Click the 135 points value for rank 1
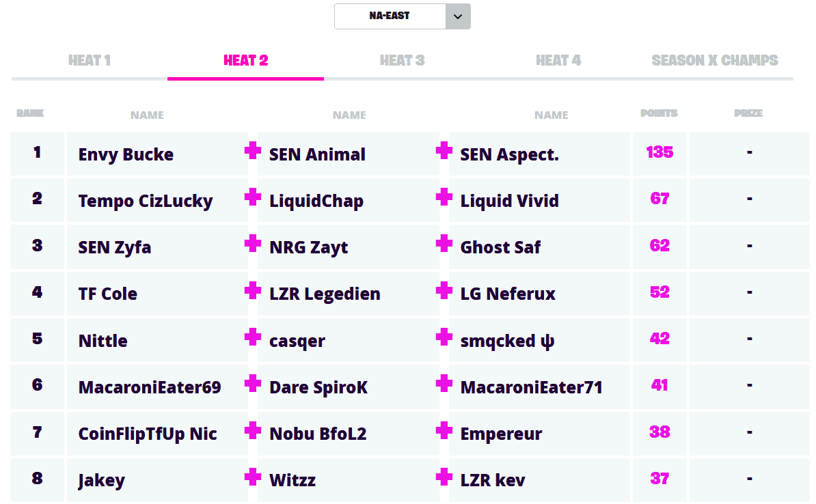The height and width of the screenshot is (504, 816). click(659, 152)
